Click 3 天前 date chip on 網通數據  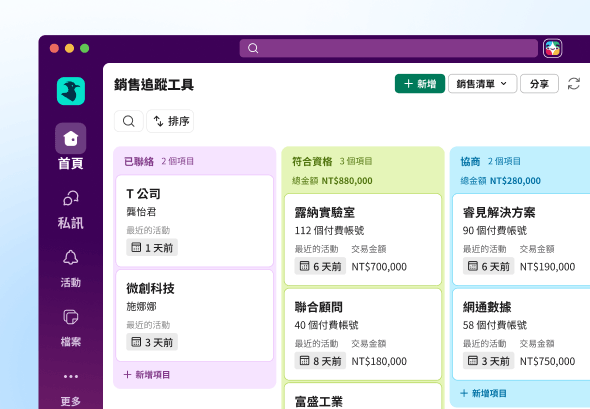tap(488, 361)
